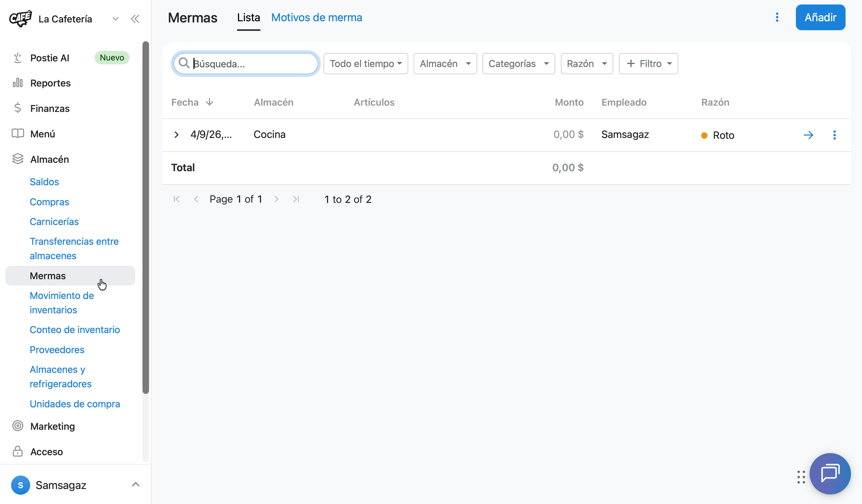This screenshot has width=862, height=504.
Task: Open the Compras link
Action: point(49,202)
